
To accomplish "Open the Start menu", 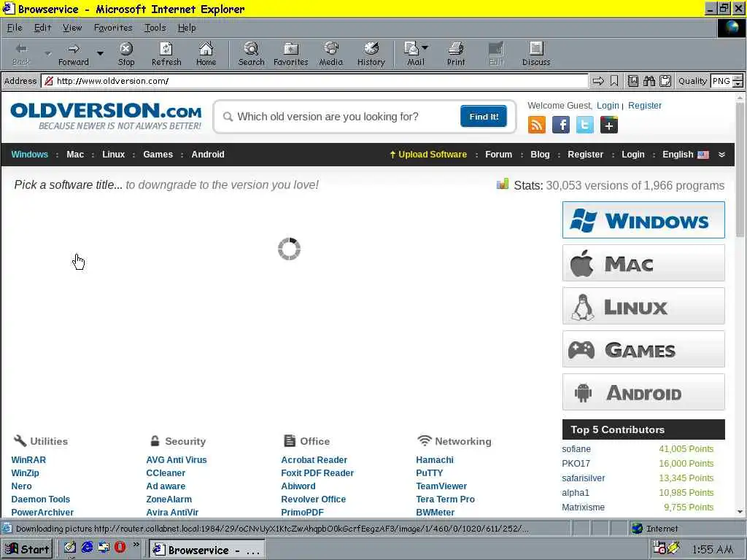I will pyautogui.click(x=27, y=549).
